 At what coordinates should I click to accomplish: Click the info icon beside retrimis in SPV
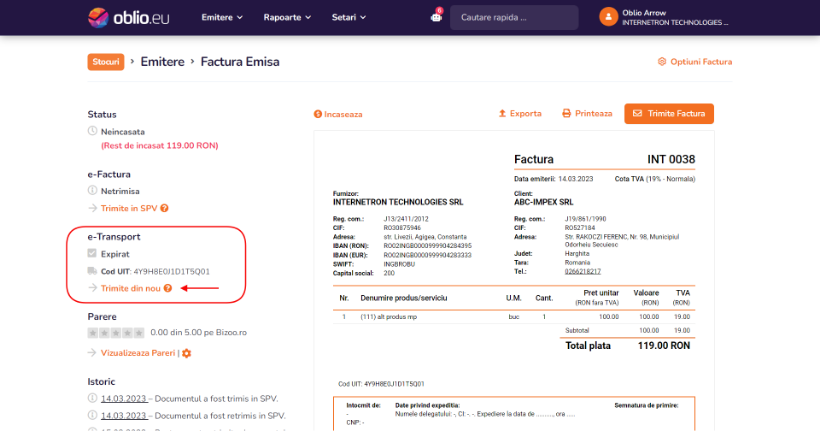(92, 415)
